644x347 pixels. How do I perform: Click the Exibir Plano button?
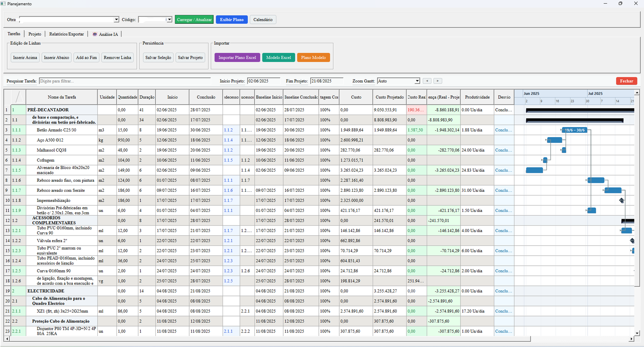(x=231, y=19)
